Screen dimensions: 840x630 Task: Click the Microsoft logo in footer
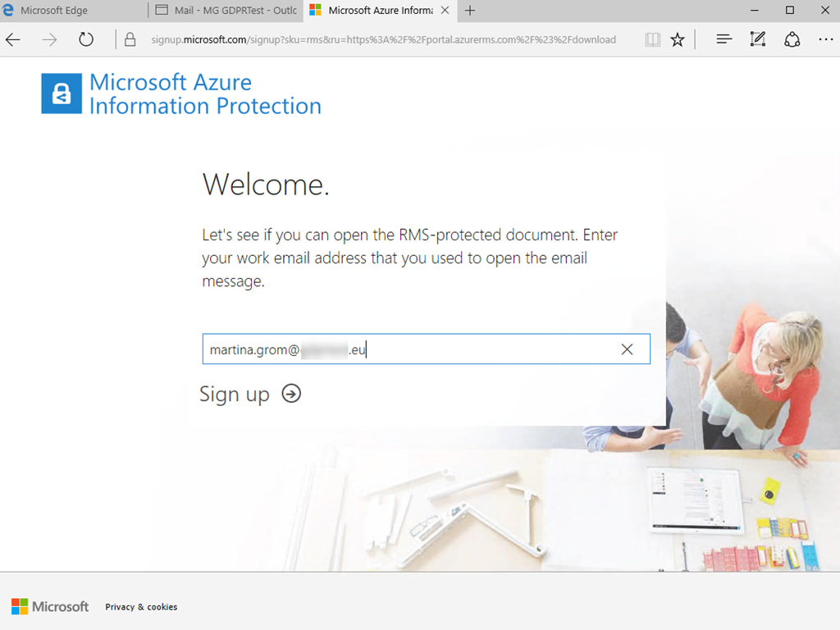[50, 607]
